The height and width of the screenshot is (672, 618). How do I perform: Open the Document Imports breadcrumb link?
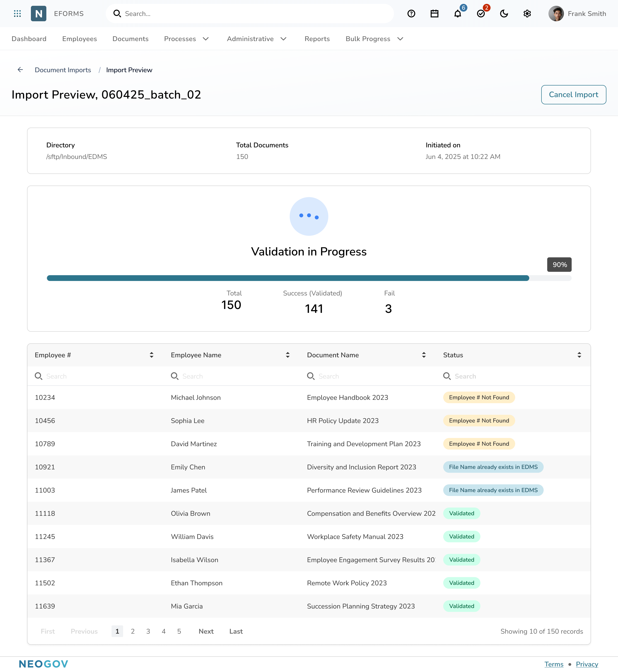tap(63, 70)
